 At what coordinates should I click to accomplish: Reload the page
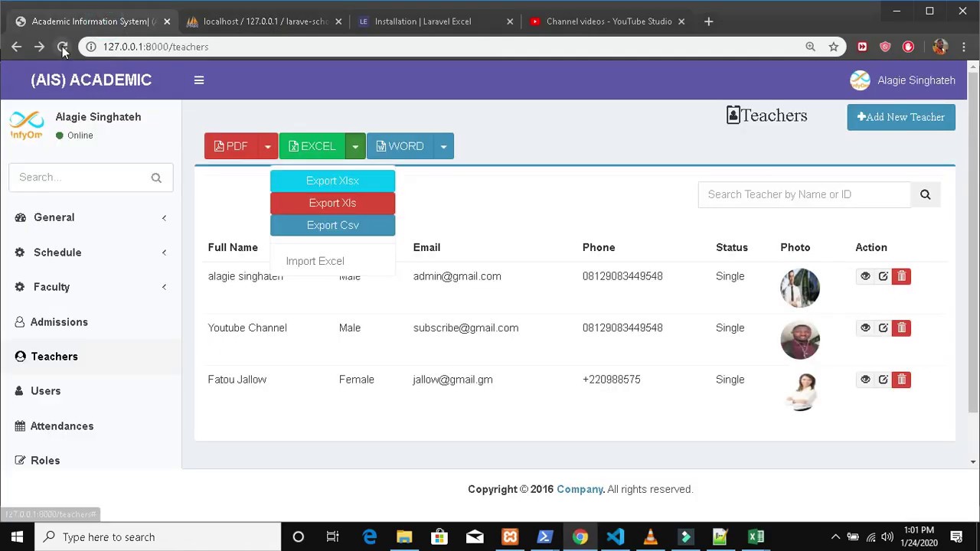point(63,47)
